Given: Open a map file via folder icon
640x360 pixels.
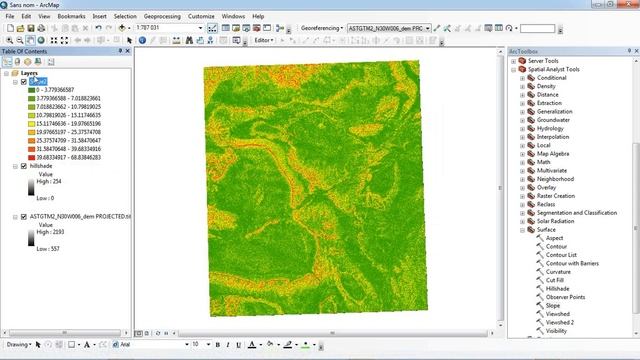Looking at the screenshot, I should coord(20,28).
